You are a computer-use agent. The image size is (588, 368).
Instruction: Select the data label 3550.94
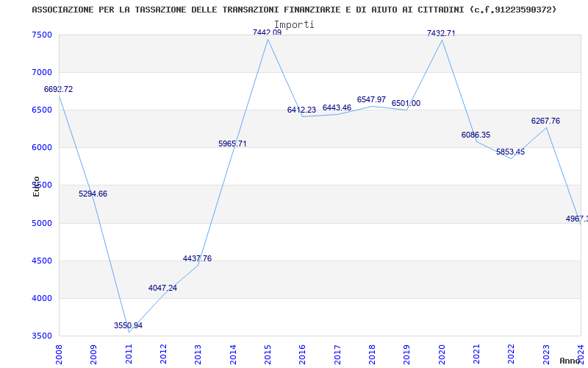pyautogui.click(x=128, y=325)
